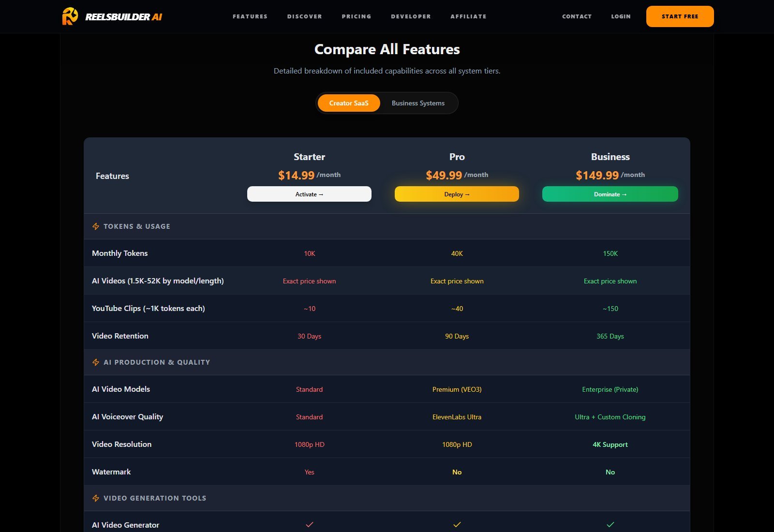This screenshot has width=774, height=532.
Task: Click the Business price $149.99
Action: [597, 175]
